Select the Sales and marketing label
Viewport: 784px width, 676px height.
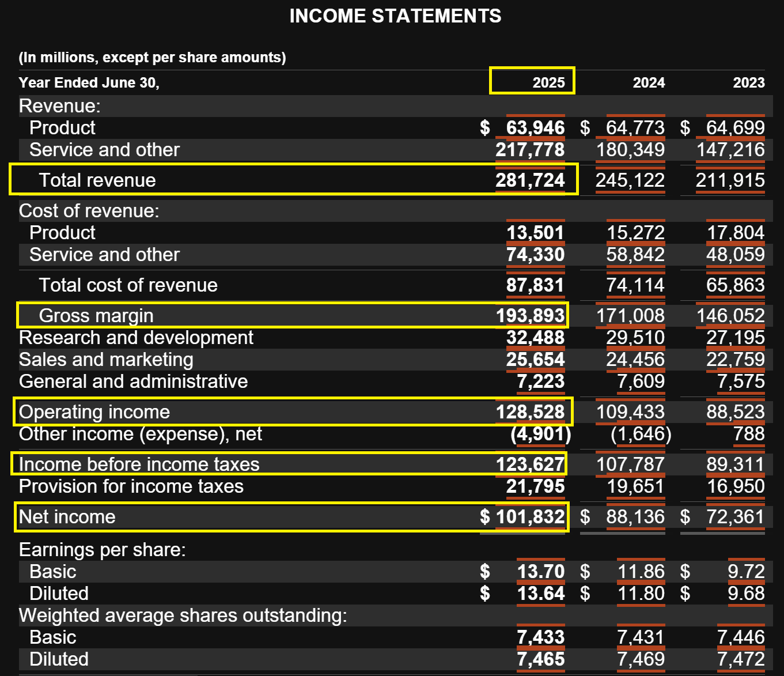pos(106,359)
